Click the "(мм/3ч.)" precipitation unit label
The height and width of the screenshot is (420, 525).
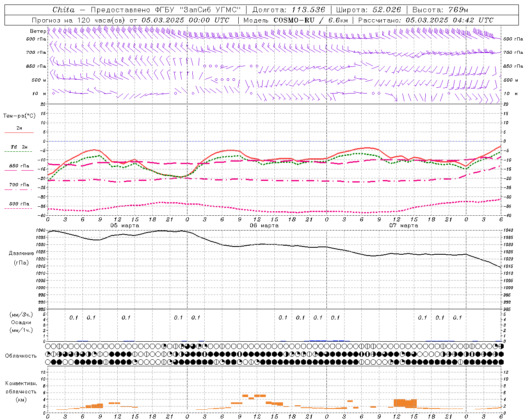22,315
